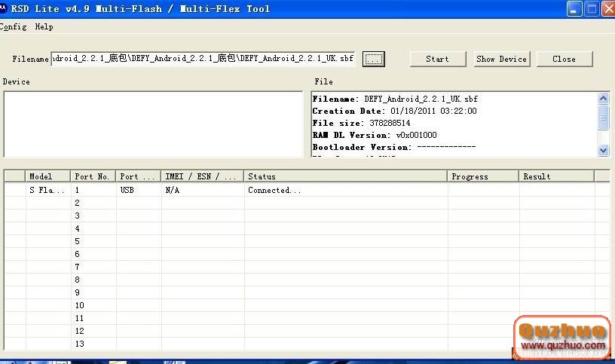Maximize the RSD Lite window
615x364 pixels.
click(x=592, y=9)
